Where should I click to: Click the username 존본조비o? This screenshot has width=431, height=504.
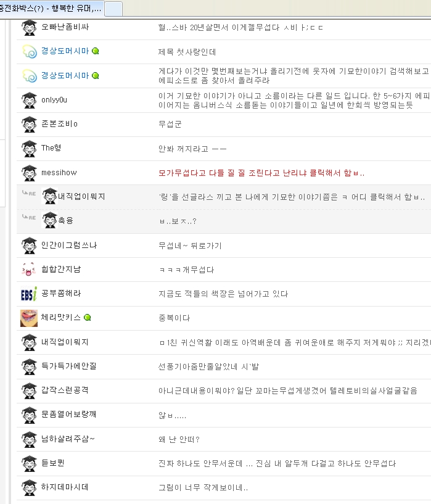(59, 124)
